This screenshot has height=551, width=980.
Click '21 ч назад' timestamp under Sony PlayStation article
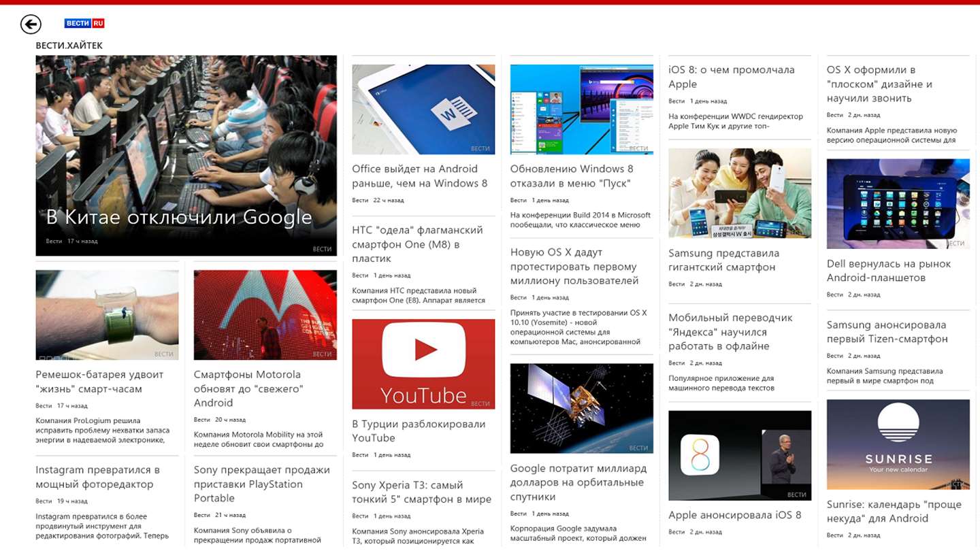tap(230, 515)
